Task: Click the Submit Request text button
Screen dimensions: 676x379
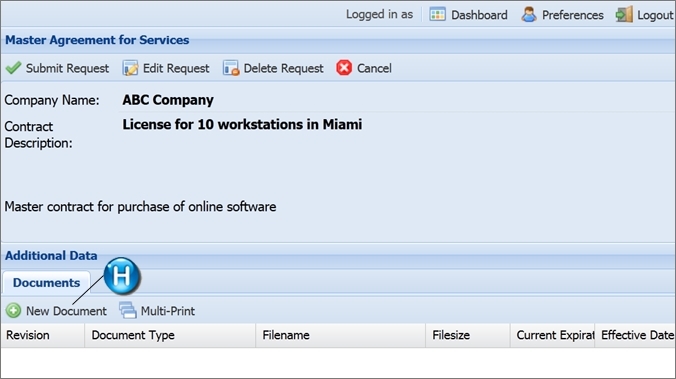Action: (x=67, y=68)
